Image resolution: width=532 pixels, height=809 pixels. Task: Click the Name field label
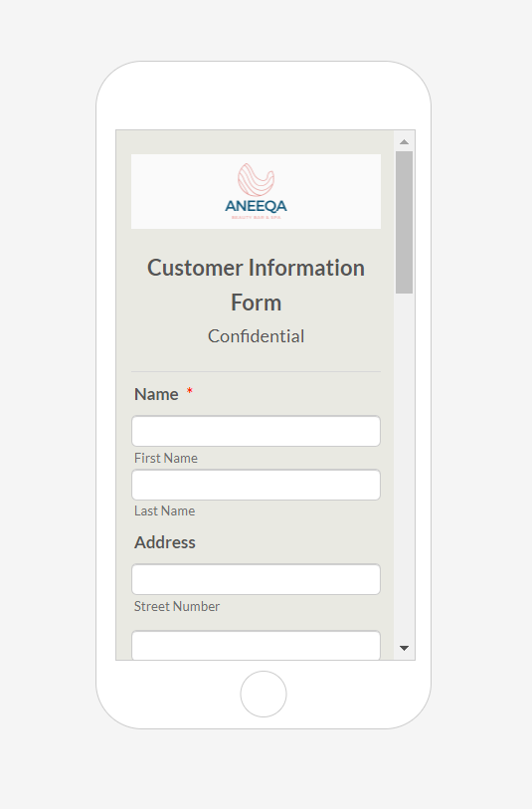click(156, 394)
